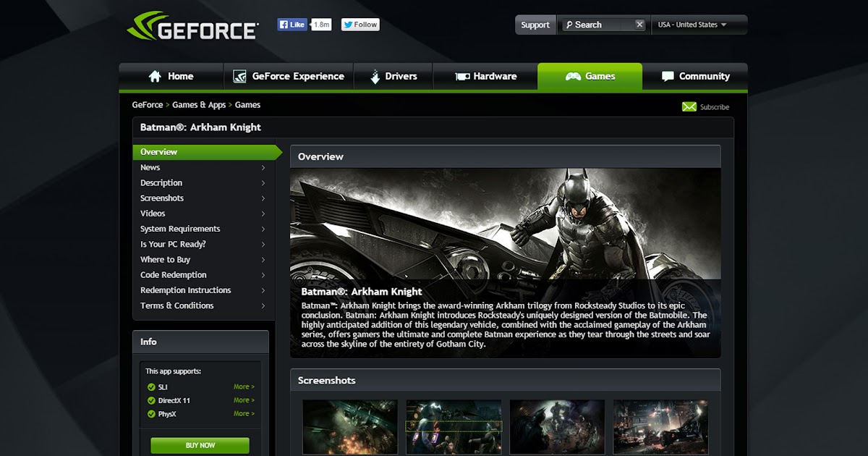
Task: Click the Games & Apps breadcrumb link
Action: point(199,105)
